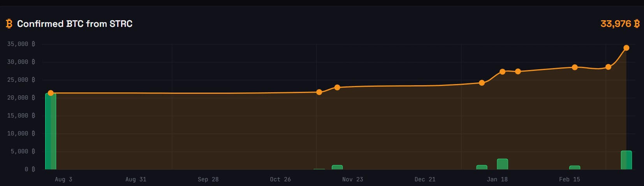Click the 'Confirmed BTC from STRC' title

point(74,24)
